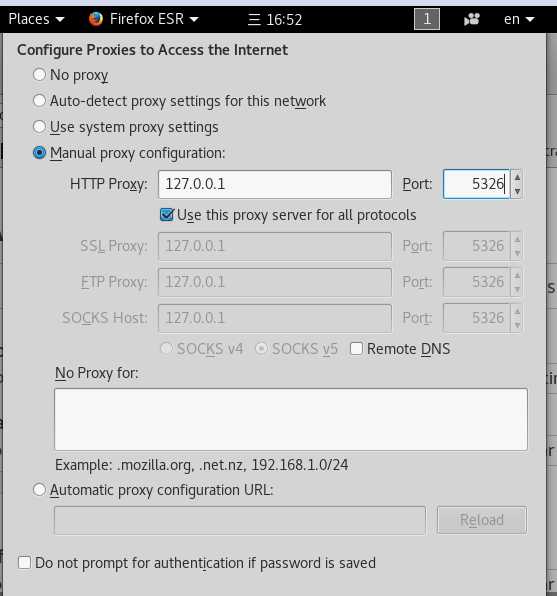
Task: Uncheck Use this proxy server for all protocols
Action: pos(167,215)
